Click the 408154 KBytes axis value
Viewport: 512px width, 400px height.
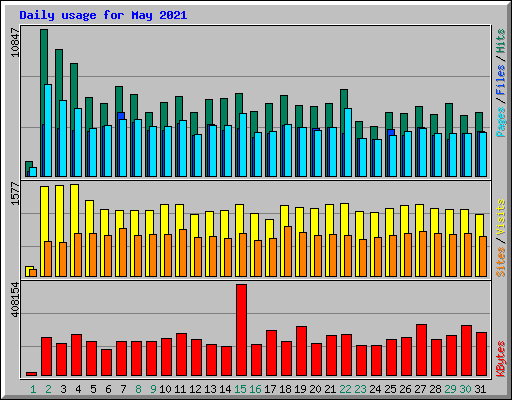pos(16,299)
